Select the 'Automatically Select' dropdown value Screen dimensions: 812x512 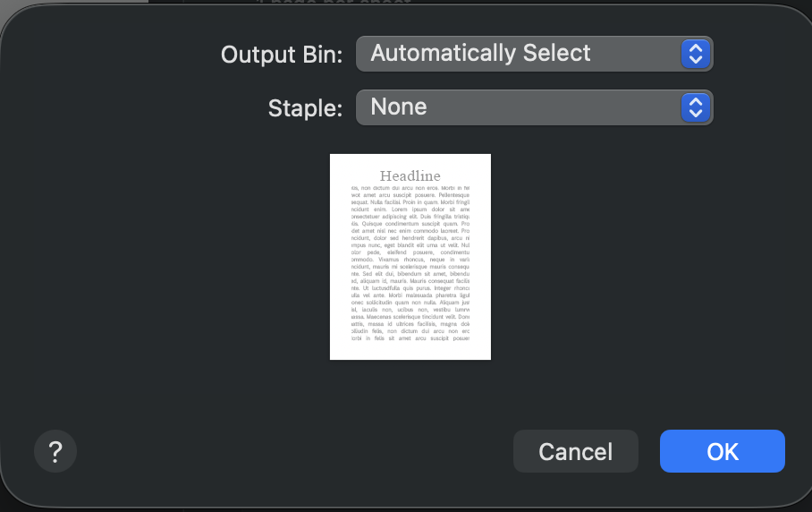(x=480, y=53)
